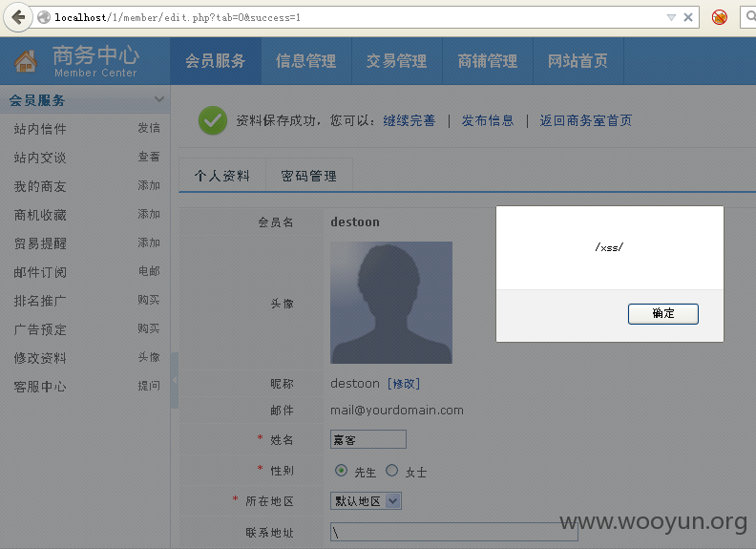This screenshot has height=549, width=756.
Task: Open 排名推广 in sidebar
Action: [x=40, y=301]
